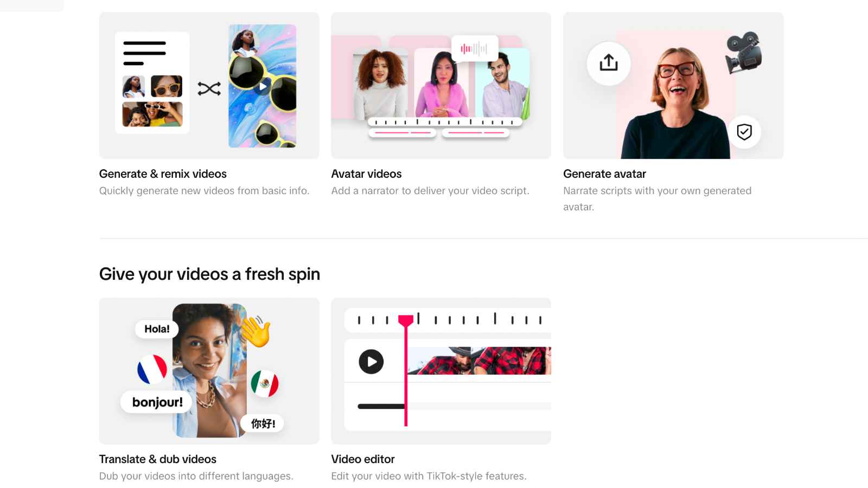Click the Hola! speech bubble
The width and height of the screenshot is (868, 488).
click(x=157, y=329)
